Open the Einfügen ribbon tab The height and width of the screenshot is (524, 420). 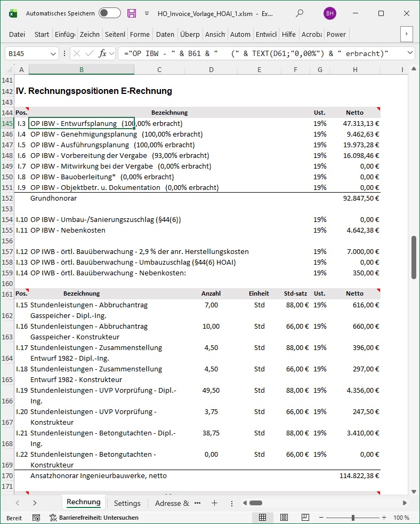tap(65, 35)
